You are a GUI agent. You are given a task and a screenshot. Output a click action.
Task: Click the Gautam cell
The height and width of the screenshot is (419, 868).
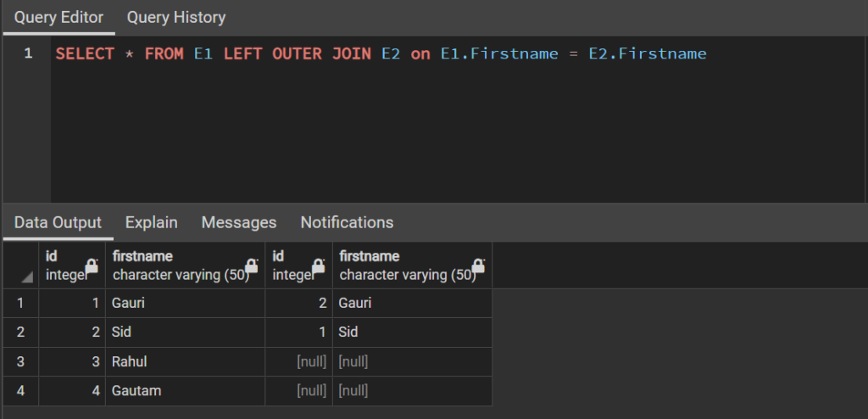pyautogui.click(x=186, y=391)
